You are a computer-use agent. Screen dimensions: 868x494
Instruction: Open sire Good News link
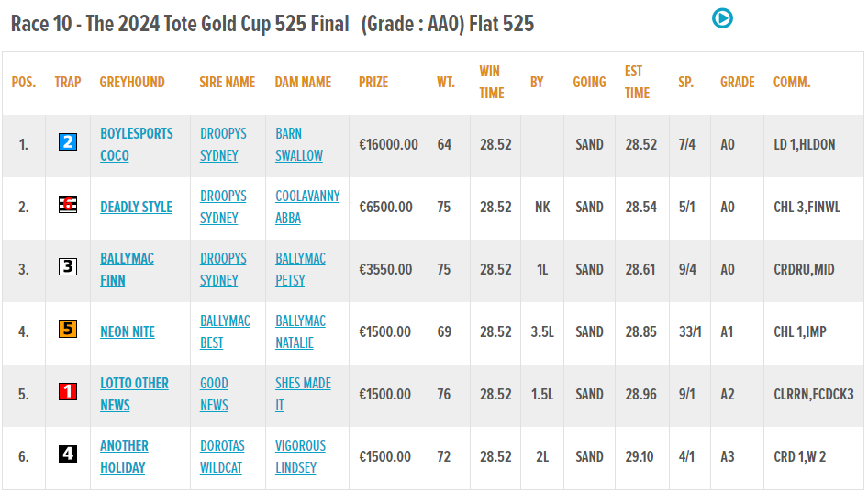point(214,394)
